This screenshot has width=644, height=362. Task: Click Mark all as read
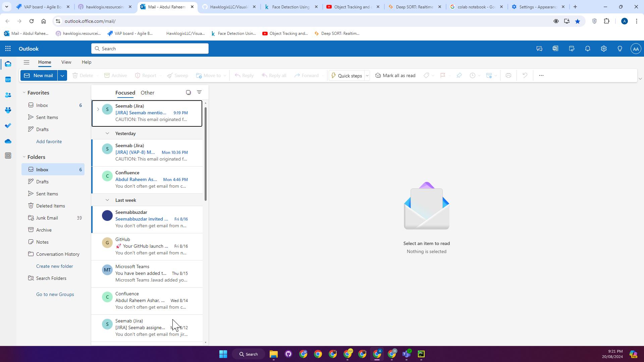tap(395, 75)
